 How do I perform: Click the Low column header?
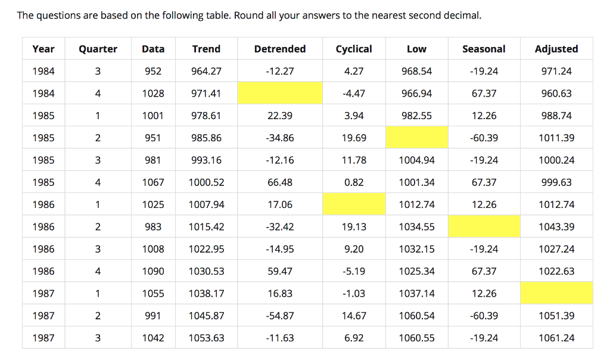coord(416,49)
